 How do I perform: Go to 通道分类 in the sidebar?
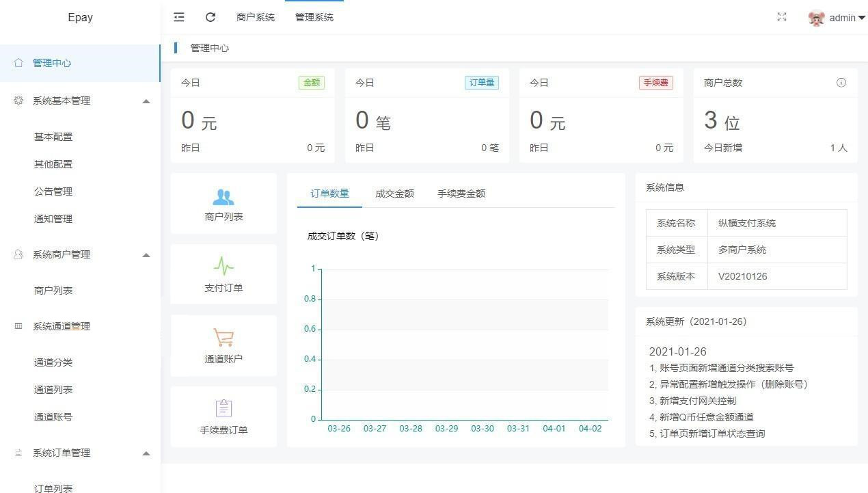(x=53, y=362)
